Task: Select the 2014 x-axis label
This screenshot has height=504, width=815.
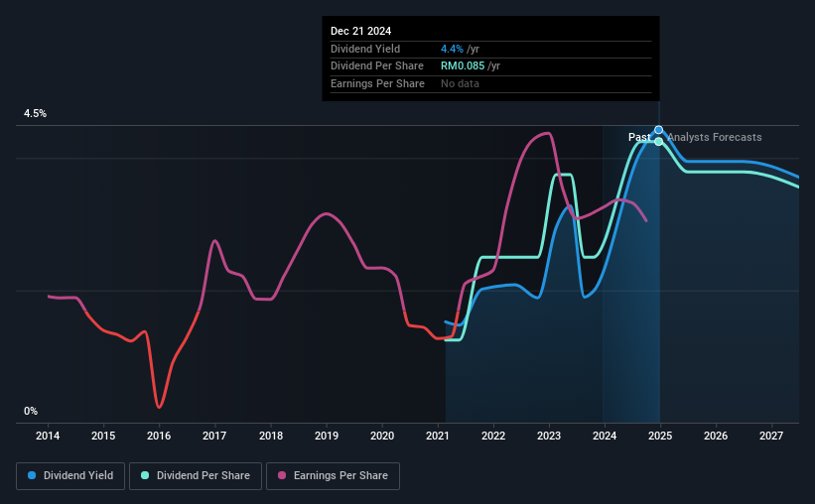Action: 48,436
